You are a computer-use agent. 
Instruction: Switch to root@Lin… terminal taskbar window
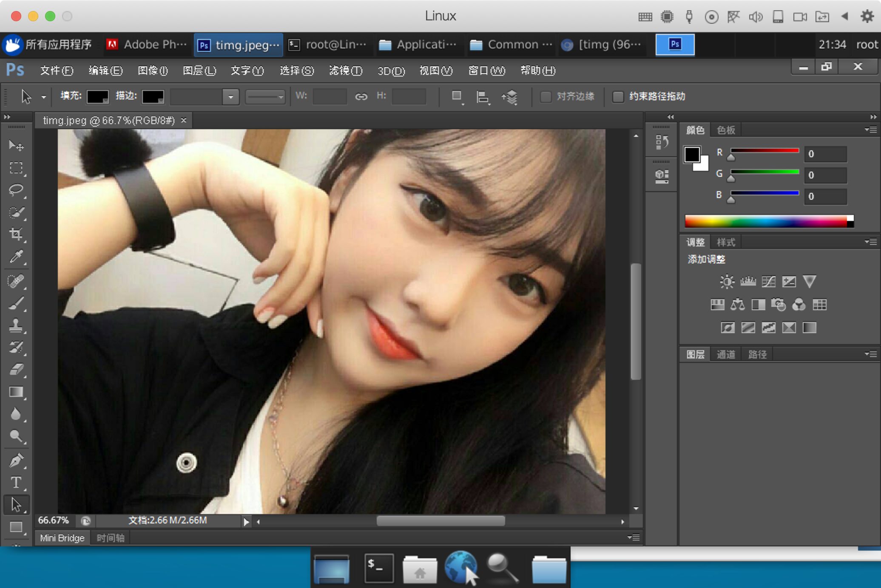[x=327, y=44]
